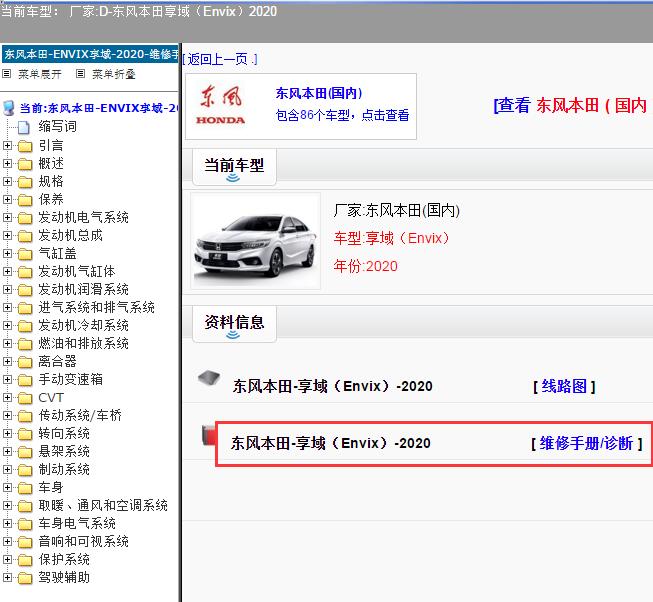Click the folder icon for 发动机气缸体
This screenshot has height=602, width=653.
point(25,272)
